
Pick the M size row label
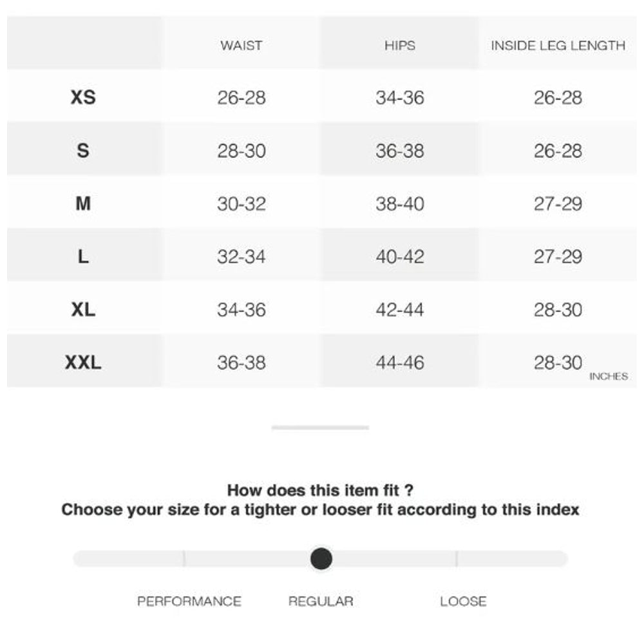83,204
